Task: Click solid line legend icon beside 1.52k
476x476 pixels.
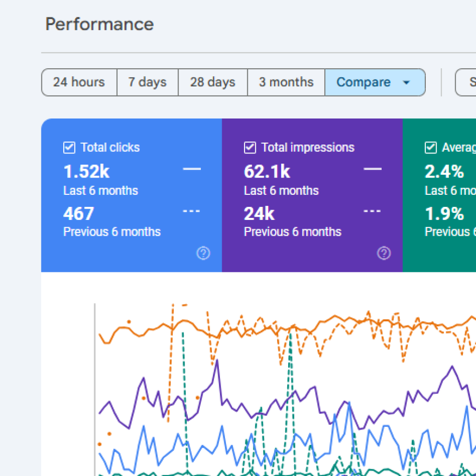Action: (x=192, y=169)
